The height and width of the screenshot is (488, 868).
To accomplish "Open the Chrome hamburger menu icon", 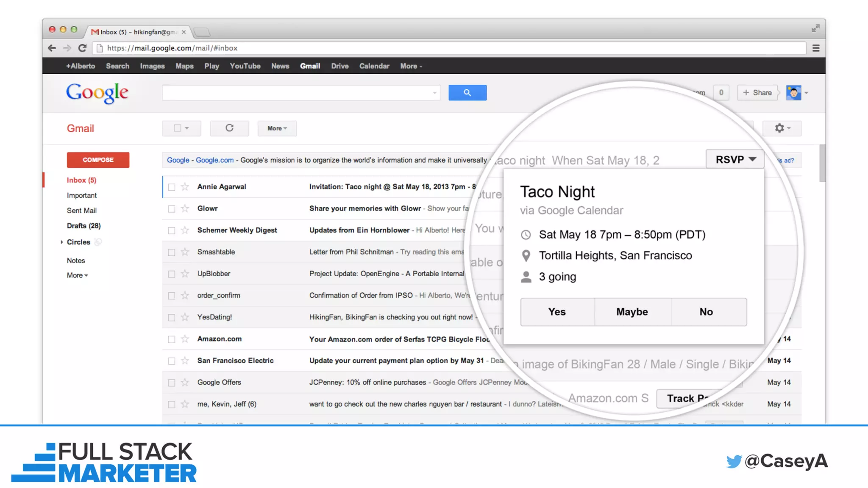I will tap(815, 48).
